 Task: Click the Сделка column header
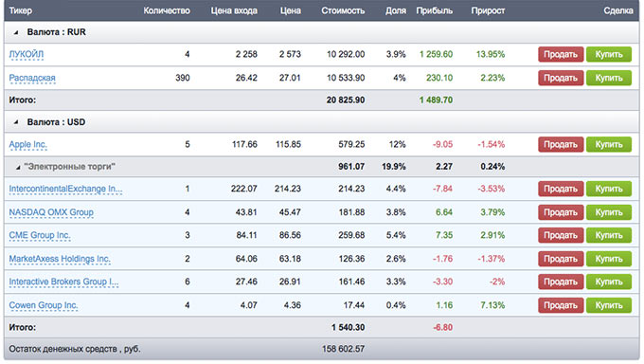pyautogui.click(x=618, y=10)
